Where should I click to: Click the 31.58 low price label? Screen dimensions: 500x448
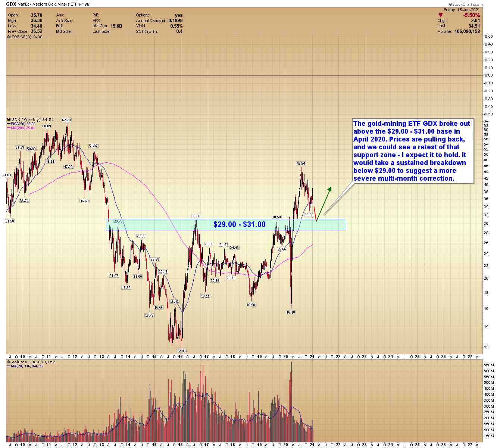(x=10, y=221)
